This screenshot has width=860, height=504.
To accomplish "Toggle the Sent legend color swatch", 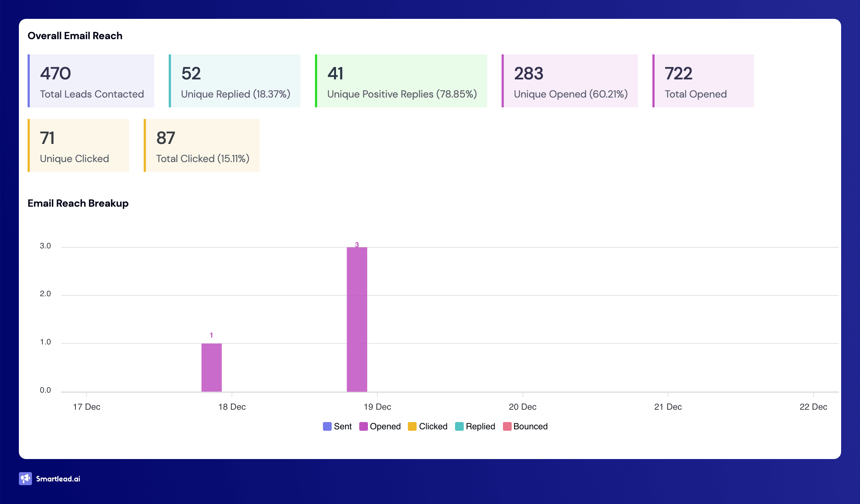I will point(327,426).
